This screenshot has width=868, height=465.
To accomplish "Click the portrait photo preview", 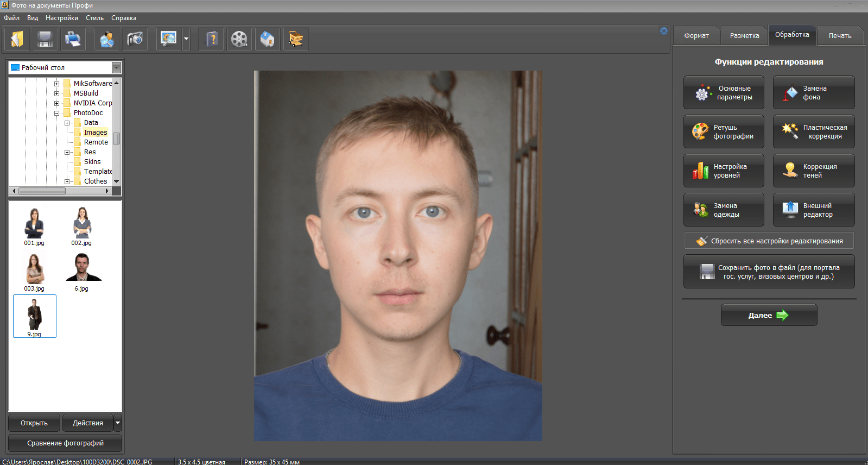I will pyautogui.click(x=398, y=255).
